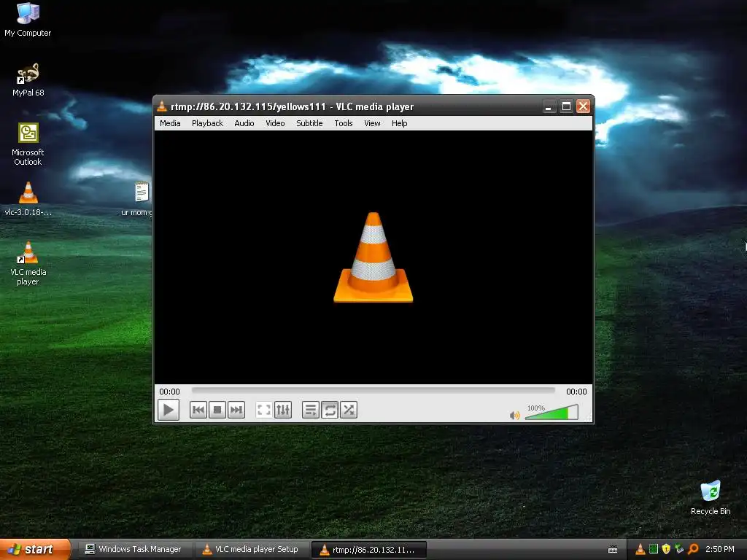
Task: Close the VLC media player window
Action: (583, 106)
